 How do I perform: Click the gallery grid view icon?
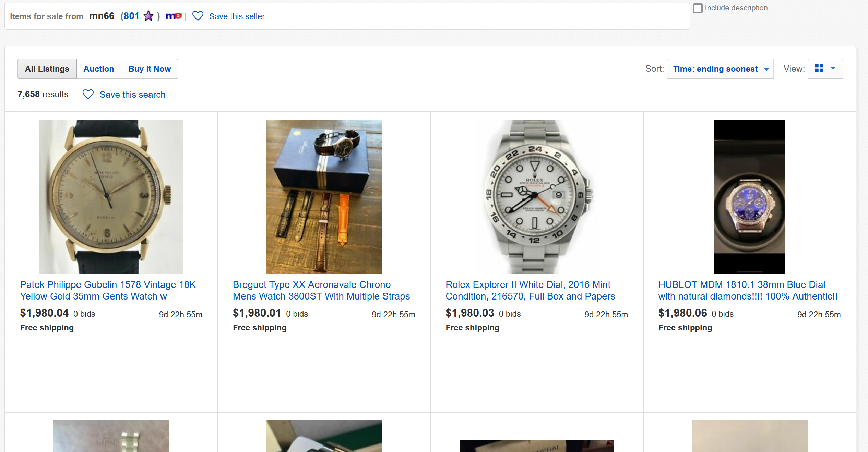[819, 69]
